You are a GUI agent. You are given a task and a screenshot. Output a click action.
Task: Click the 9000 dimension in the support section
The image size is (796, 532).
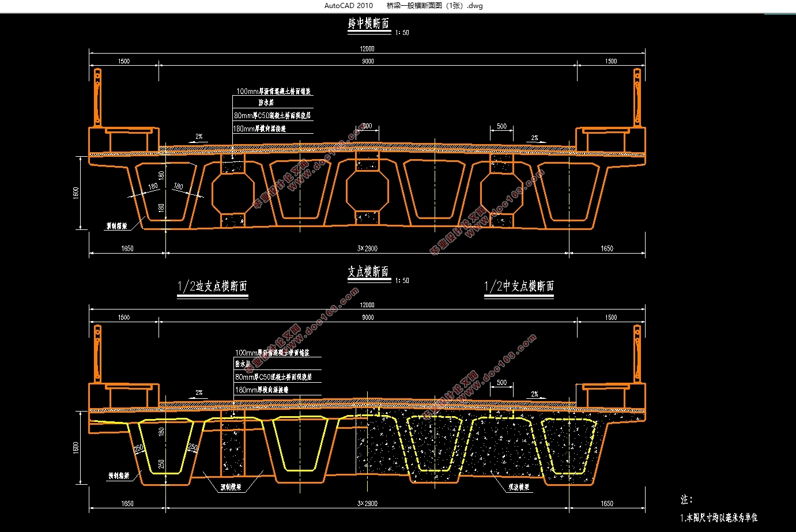click(x=368, y=318)
